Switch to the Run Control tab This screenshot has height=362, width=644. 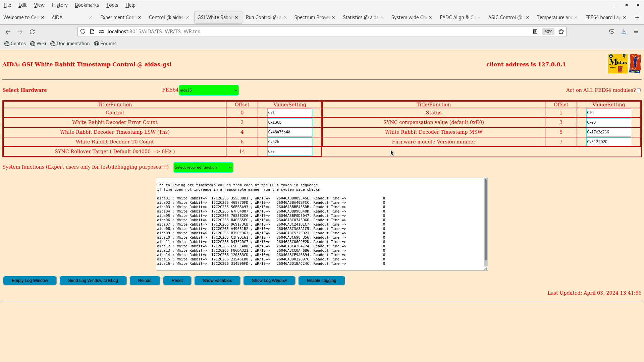tap(263, 17)
